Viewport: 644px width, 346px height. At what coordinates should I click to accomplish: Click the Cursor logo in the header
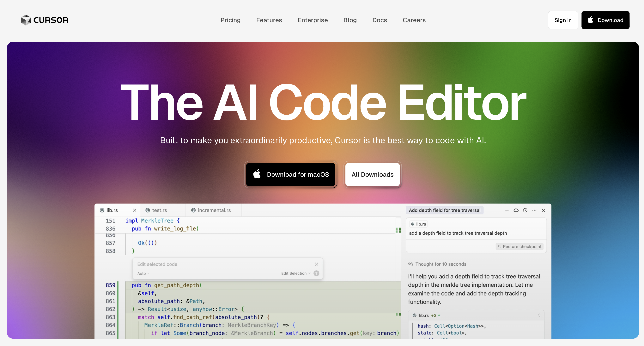45,20
